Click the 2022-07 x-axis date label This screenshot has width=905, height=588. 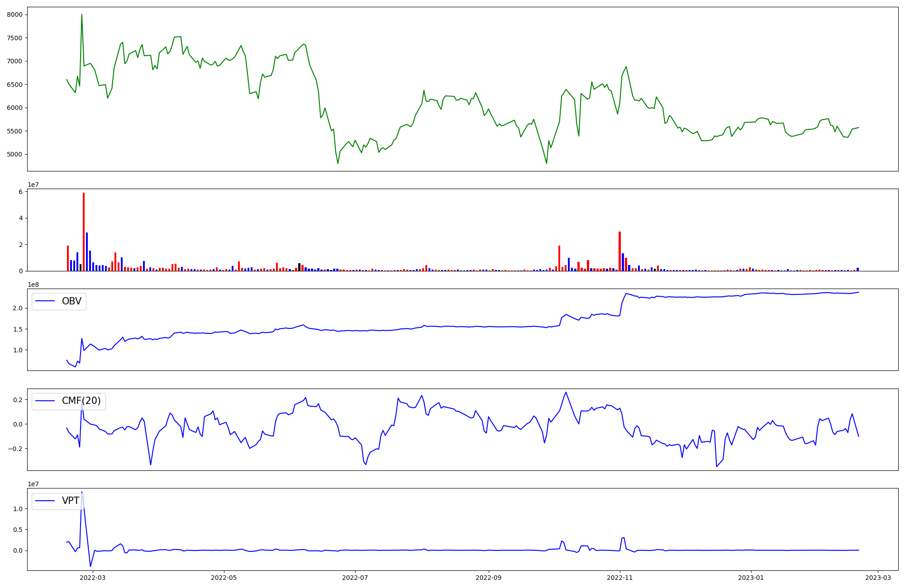pyautogui.click(x=355, y=578)
